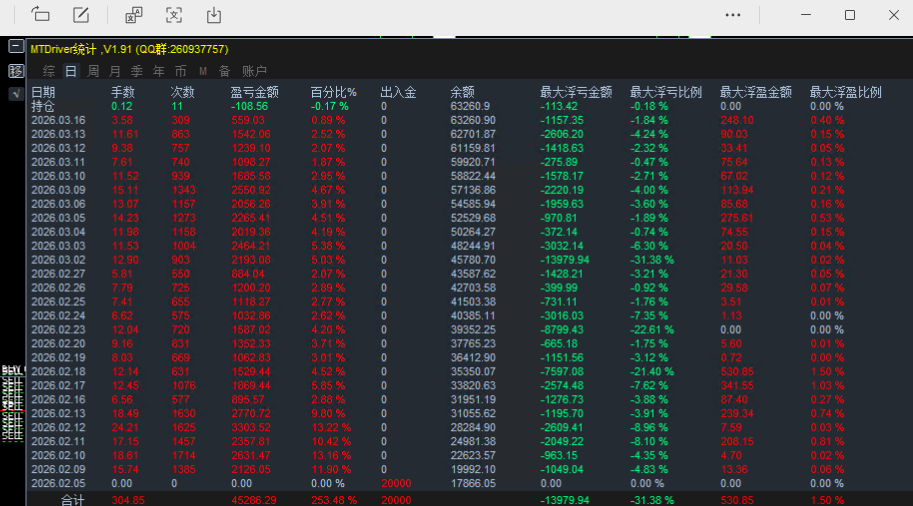The height and width of the screenshot is (506, 913).
Task: Select the 2026.03.16 date row
Action: click(x=58, y=120)
